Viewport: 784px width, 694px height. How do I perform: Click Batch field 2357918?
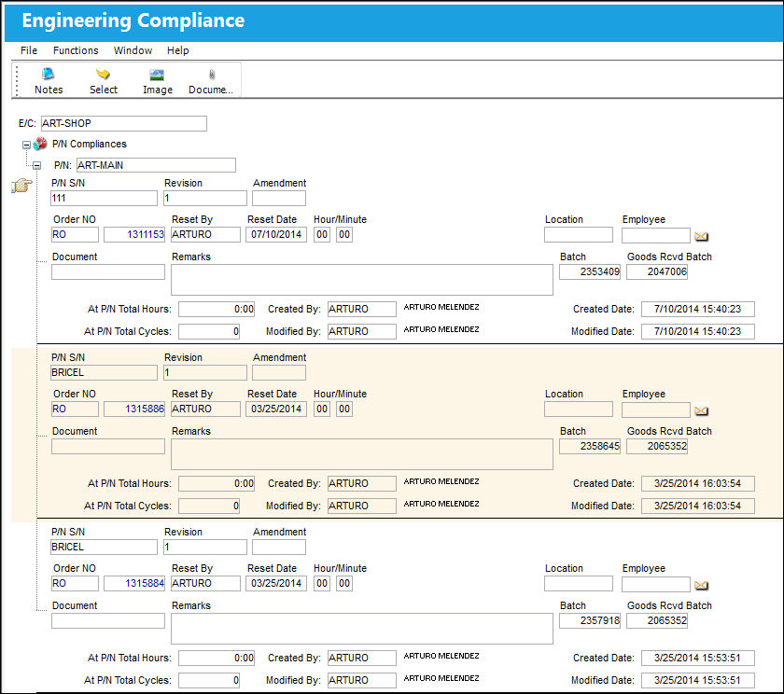tap(590, 620)
